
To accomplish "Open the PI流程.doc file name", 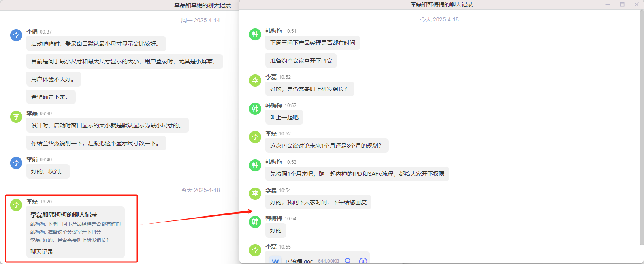I will click(x=299, y=261).
